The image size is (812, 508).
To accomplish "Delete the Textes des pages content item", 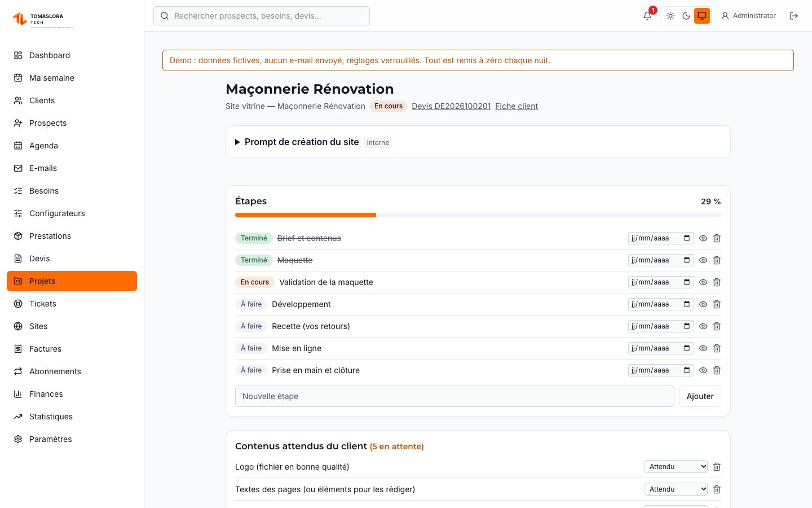I will click(x=717, y=489).
